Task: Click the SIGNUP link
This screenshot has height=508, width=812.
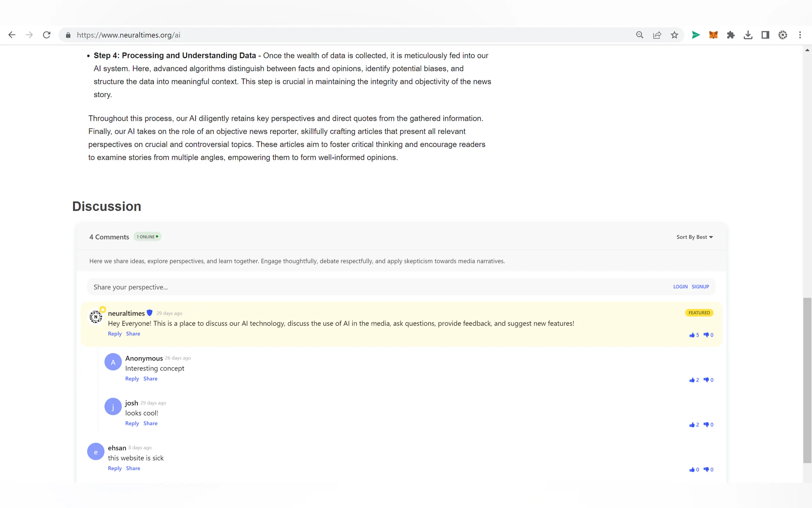Action: point(700,287)
